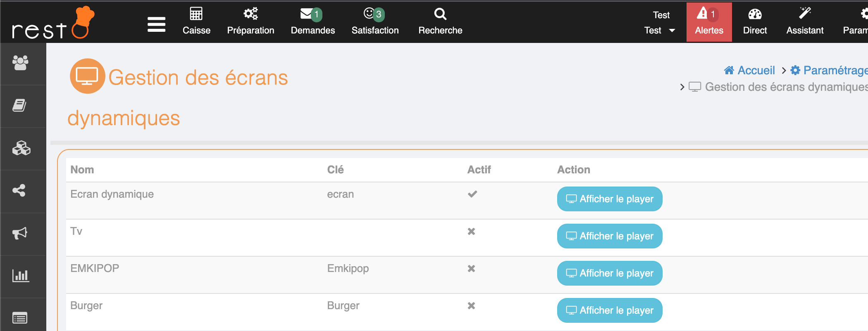Toggle active status for Tv row
This screenshot has height=331, width=868.
tap(471, 232)
